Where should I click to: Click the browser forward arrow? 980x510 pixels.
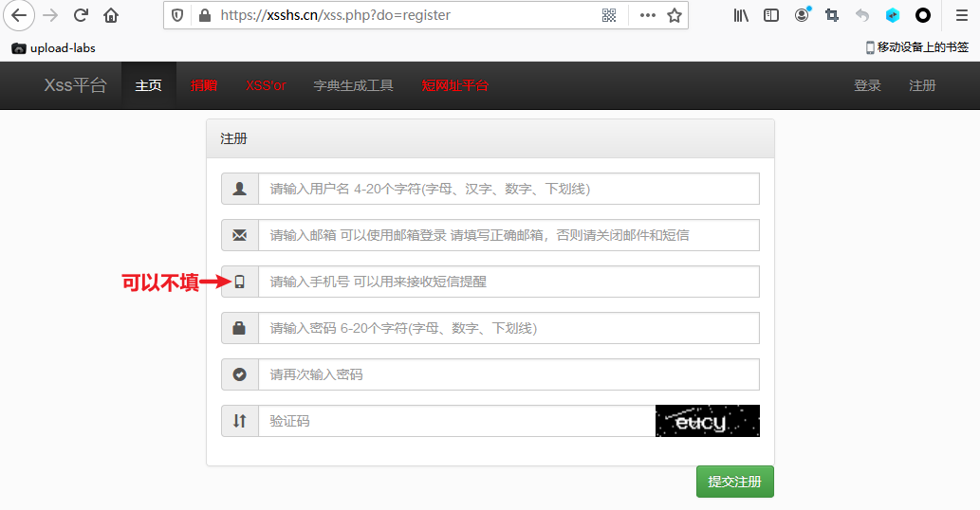click(50, 15)
